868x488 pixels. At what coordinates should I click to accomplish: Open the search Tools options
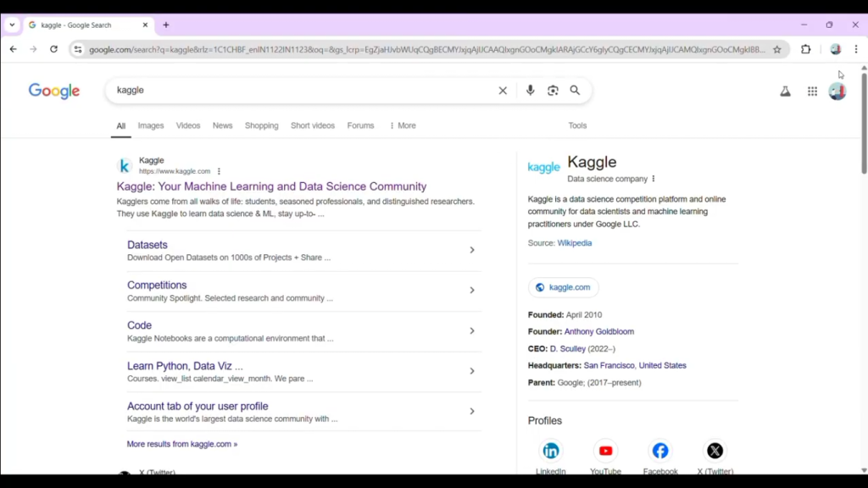(577, 125)
